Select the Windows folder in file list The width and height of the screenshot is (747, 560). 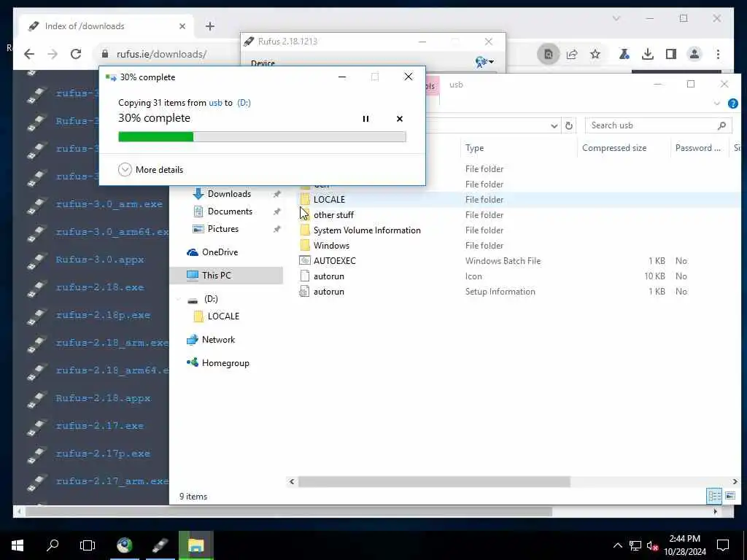(331, 245)
